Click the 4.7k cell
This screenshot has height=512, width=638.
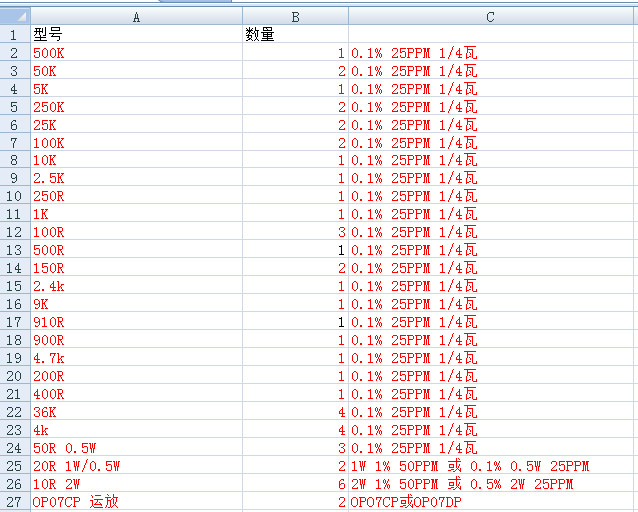[x=136, y=358]
